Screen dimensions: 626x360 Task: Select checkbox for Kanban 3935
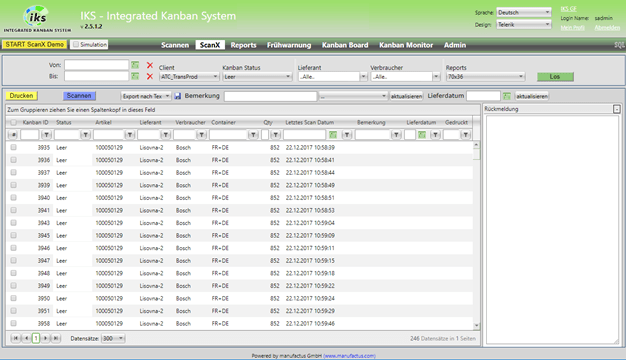click(x=14, y=147)
